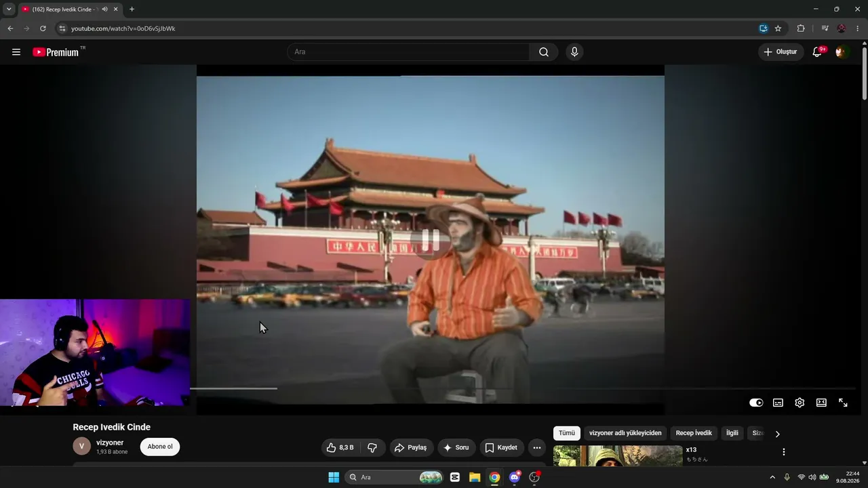Open the vizyoner channel avatar
The width and height of the screenshot is (868, 488).
pyautogui.click(x=81, y=446)
